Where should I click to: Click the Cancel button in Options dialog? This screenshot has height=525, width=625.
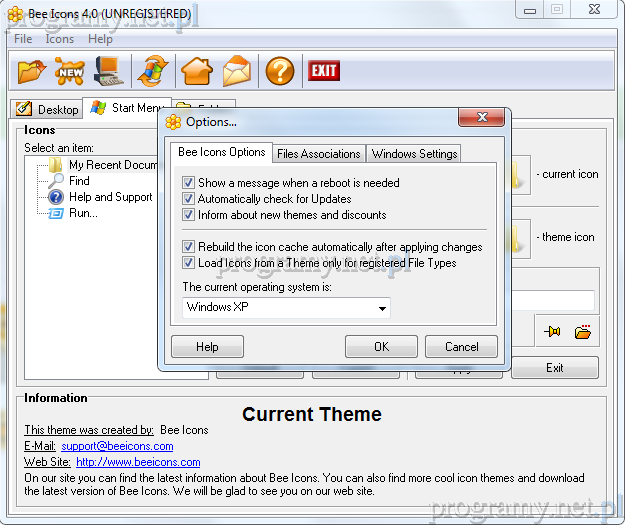point(461,347)
